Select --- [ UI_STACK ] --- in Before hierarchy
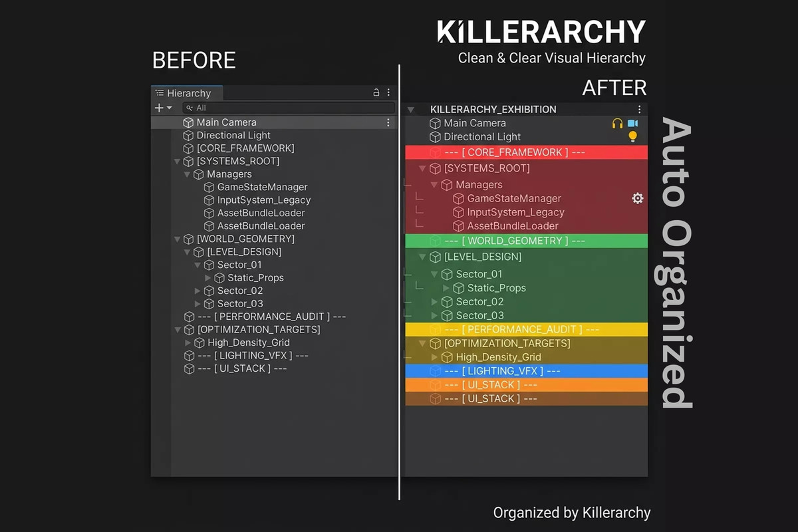 [x=241, y=368]
